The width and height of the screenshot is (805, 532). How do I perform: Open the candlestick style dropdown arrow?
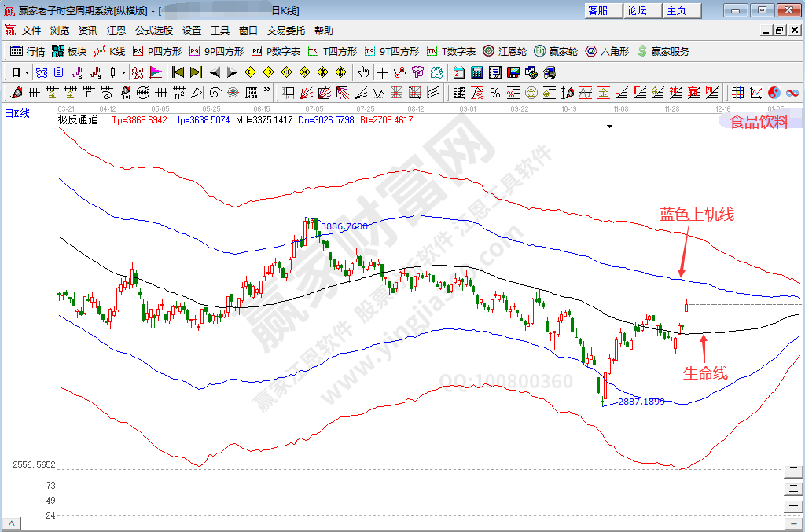coord(123,72)
